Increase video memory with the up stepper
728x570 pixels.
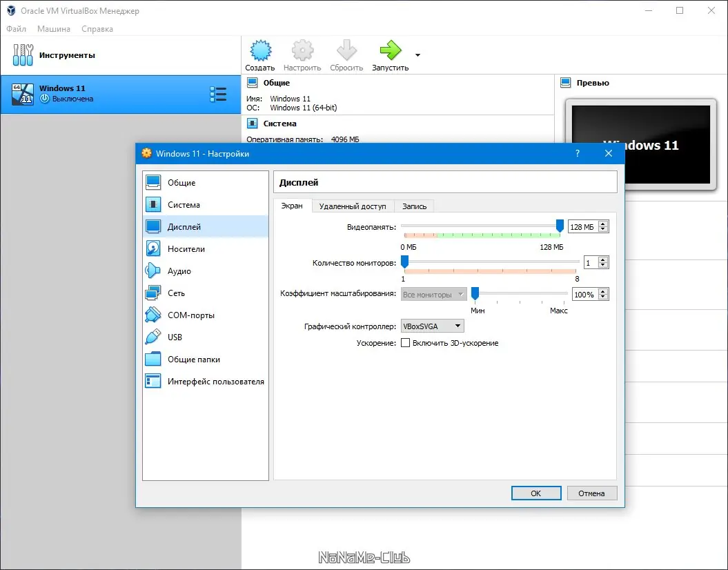pyautogui.click(x=603, y=224)
